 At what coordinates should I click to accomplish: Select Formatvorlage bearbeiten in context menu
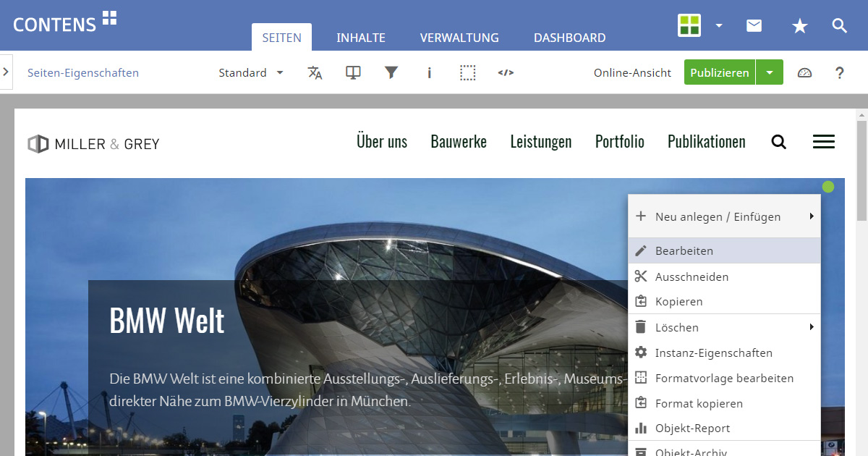point(724,378)
